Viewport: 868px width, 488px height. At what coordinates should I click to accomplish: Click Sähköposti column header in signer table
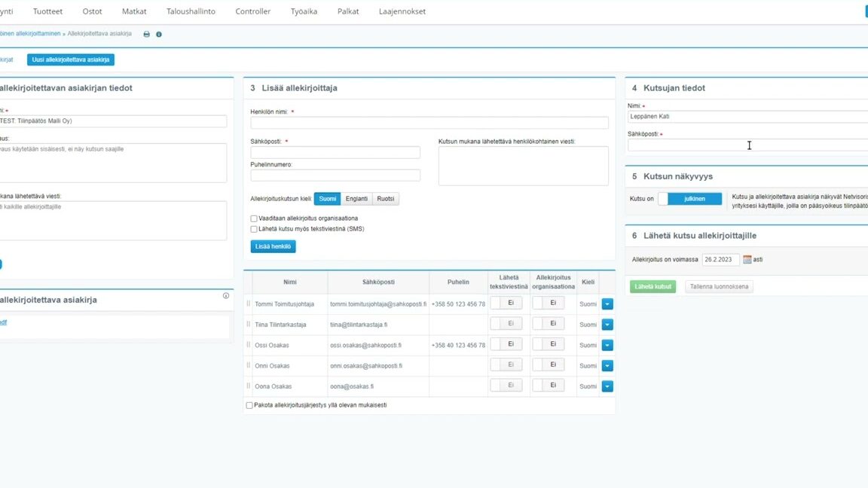[x=379, y=282]
